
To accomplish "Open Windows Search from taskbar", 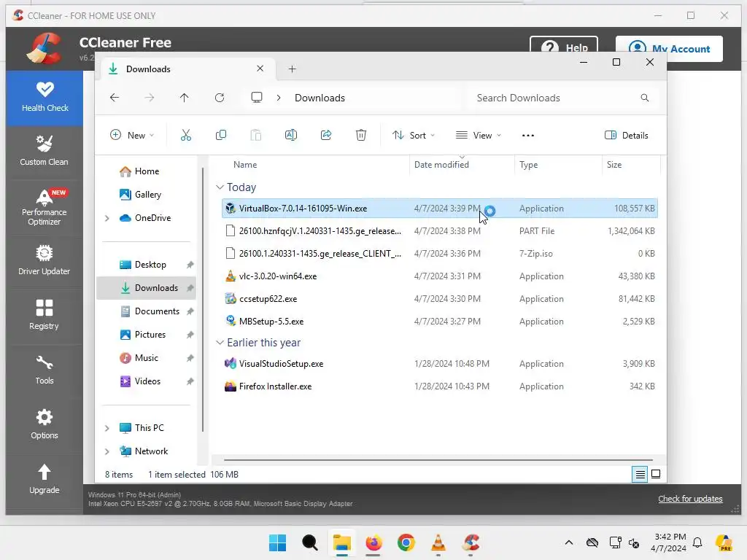I will tap(309, 542).
